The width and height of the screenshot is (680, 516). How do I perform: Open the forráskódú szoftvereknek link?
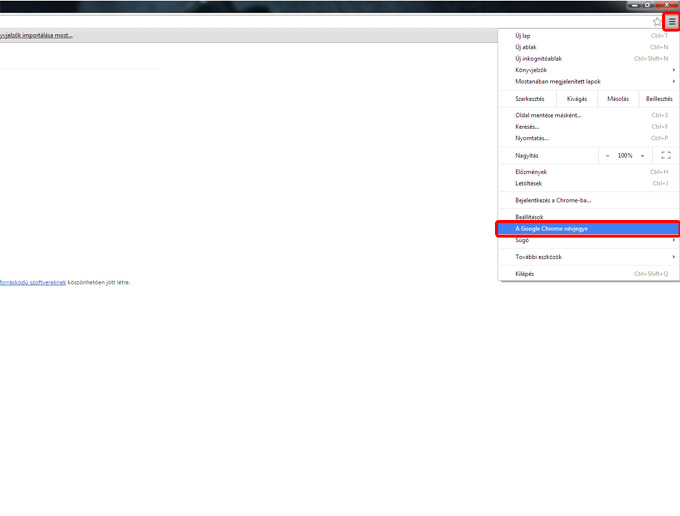32,282
